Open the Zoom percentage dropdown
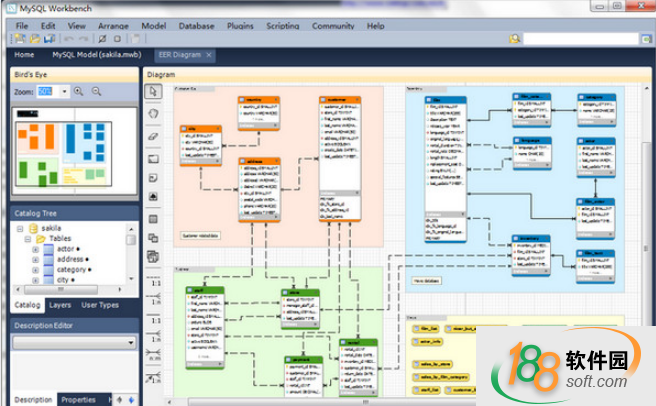Viewport: 656px width, 406px height. click(64, 91)
